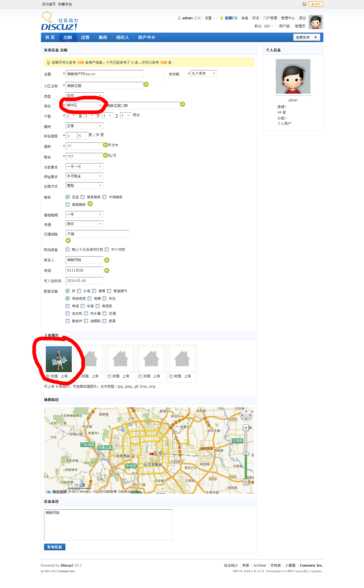Click the 免费发布 button
The height and width of the screenshot is (588, 364).
pos(307,37)
